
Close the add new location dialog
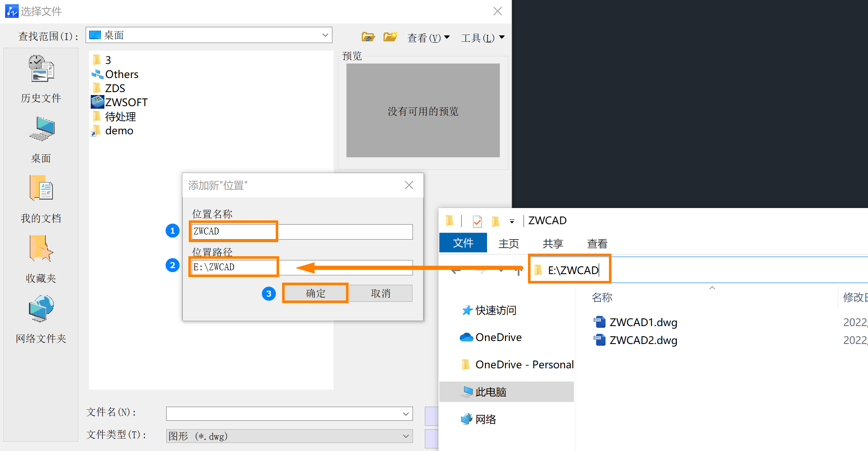(x=409, y=185)
